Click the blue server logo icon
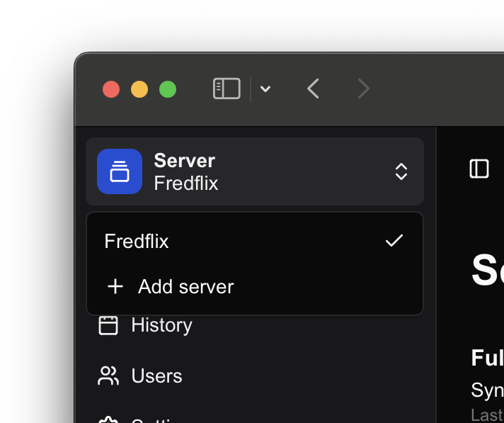This screenshot has width=504, height=423. click(120, 171)
